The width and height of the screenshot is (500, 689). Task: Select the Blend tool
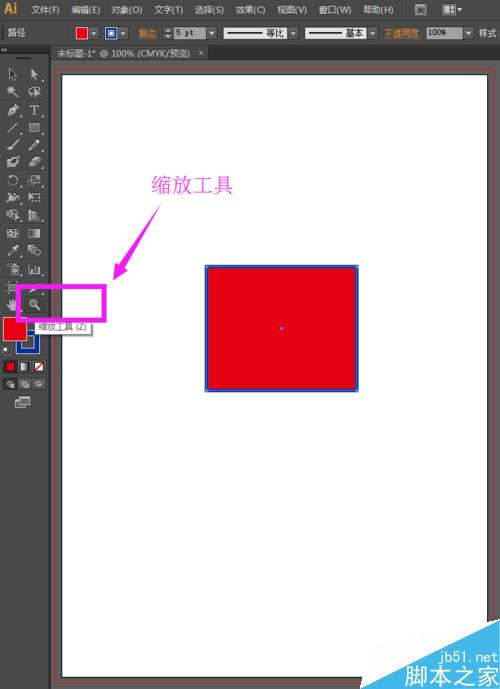[x=34, y=250]
